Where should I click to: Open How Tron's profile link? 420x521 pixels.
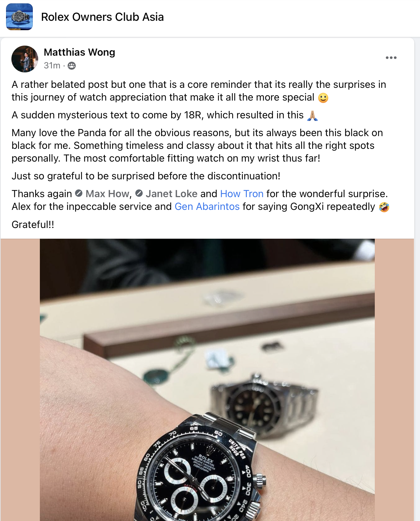pos(242,194)
